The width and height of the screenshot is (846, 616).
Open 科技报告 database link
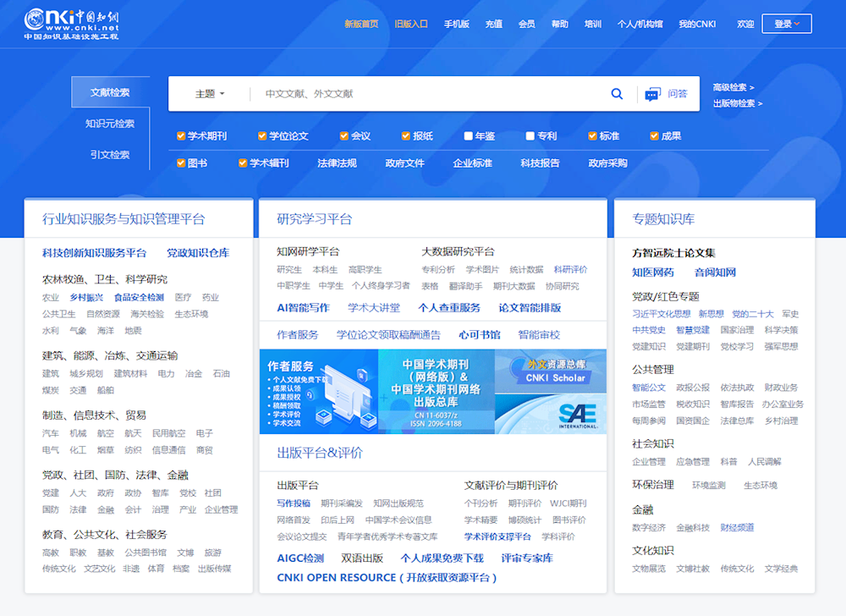tap(540, 163)
